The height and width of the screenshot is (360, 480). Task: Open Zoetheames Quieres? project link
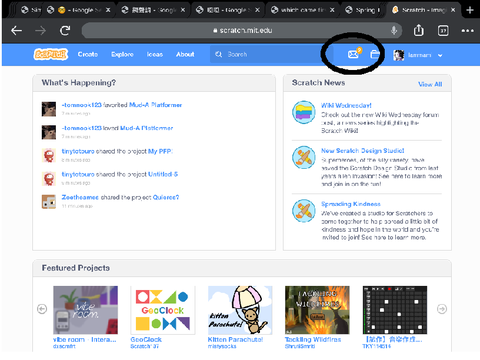166,197
